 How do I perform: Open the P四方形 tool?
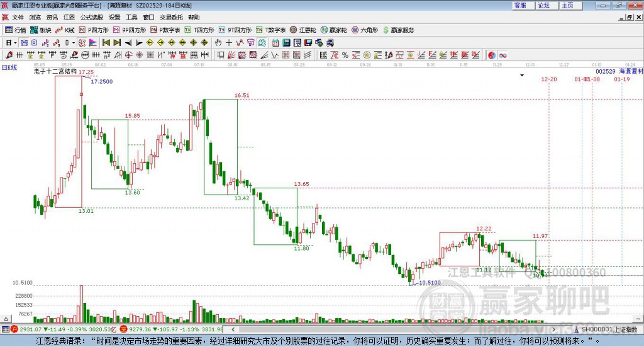tap(94, 30)
